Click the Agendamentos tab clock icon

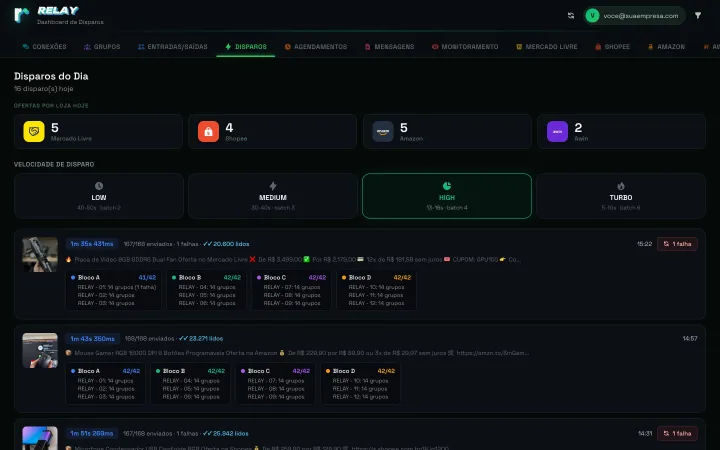pos(287,47)
